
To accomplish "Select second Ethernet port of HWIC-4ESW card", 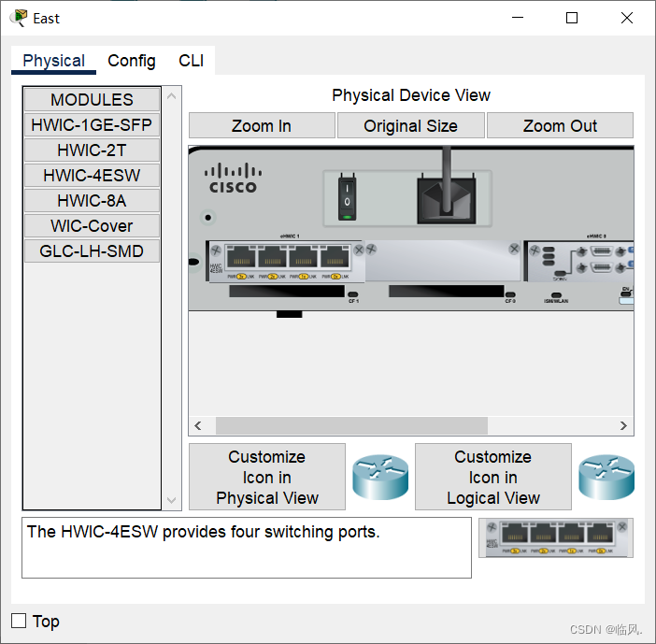I will click(272, 256).
